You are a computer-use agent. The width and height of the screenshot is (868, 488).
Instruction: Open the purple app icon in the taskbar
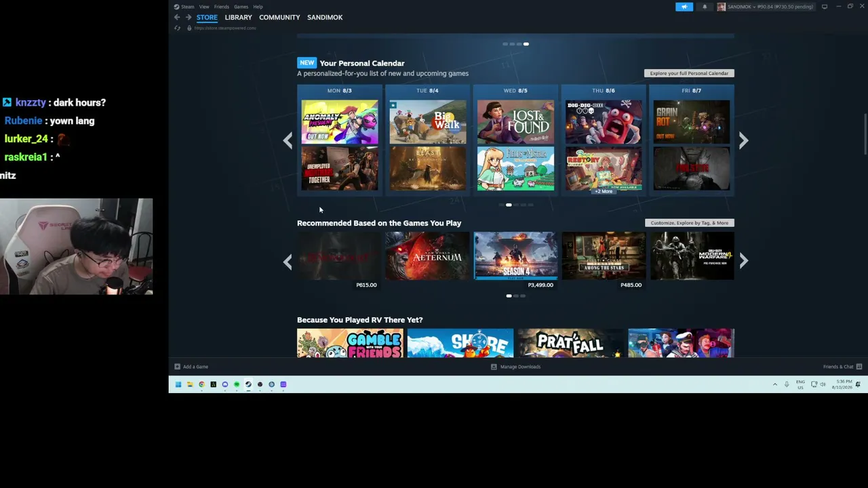click(x=283, y=384)
